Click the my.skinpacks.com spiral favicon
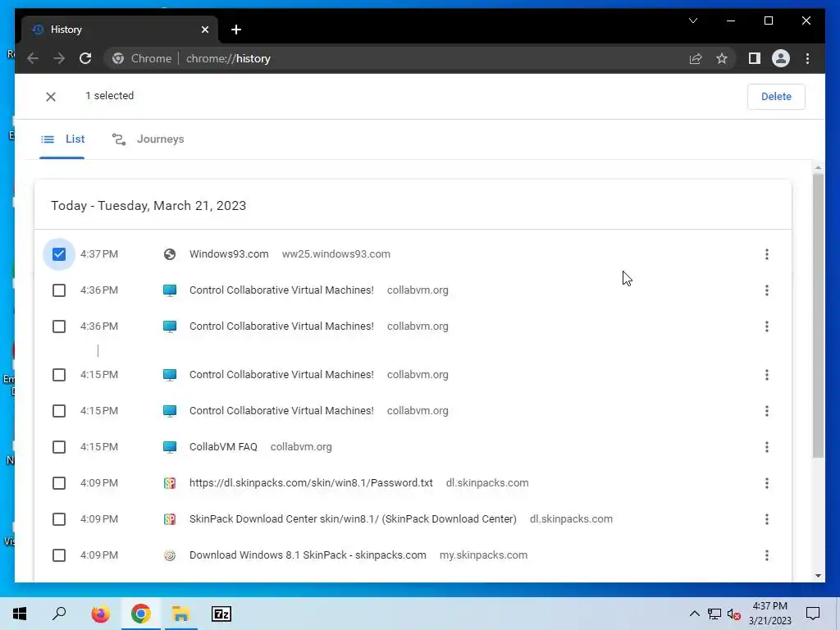 [169, 555]
